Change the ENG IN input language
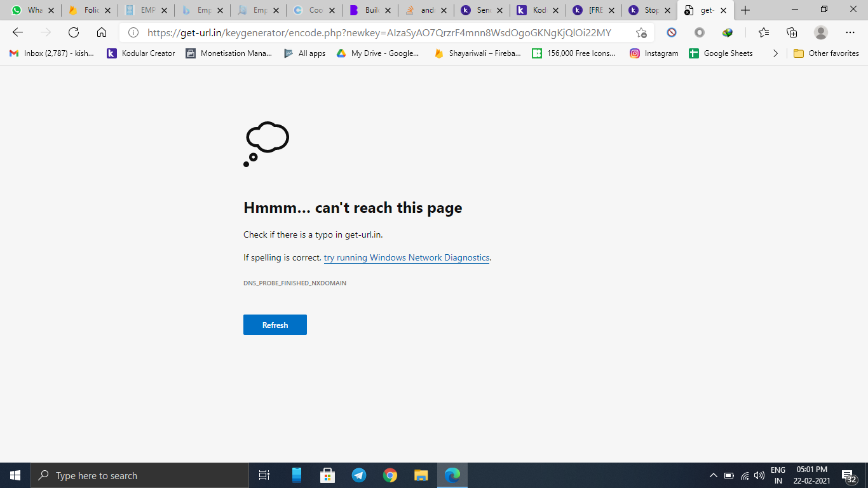The image size is (868, 488). point(778,475)
